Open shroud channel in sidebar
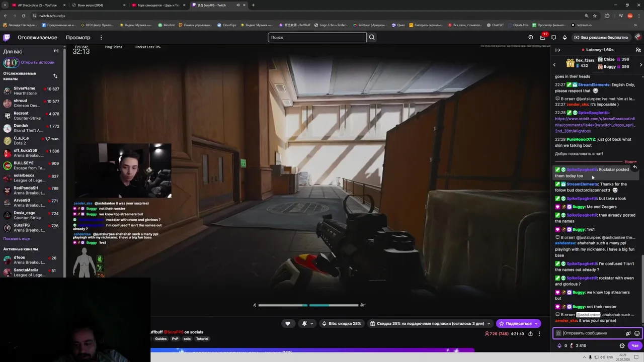Image resolution: width=644 pixels, height=362 pixels. (x=32, y=103)
